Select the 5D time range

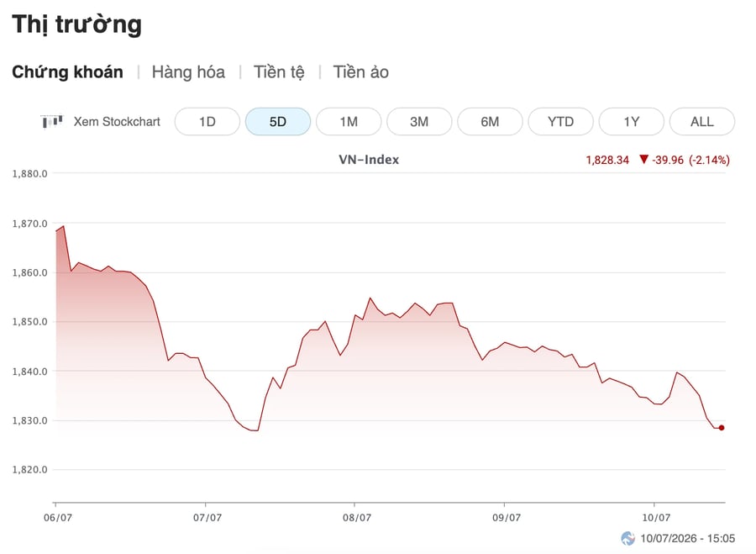[278, 122]
